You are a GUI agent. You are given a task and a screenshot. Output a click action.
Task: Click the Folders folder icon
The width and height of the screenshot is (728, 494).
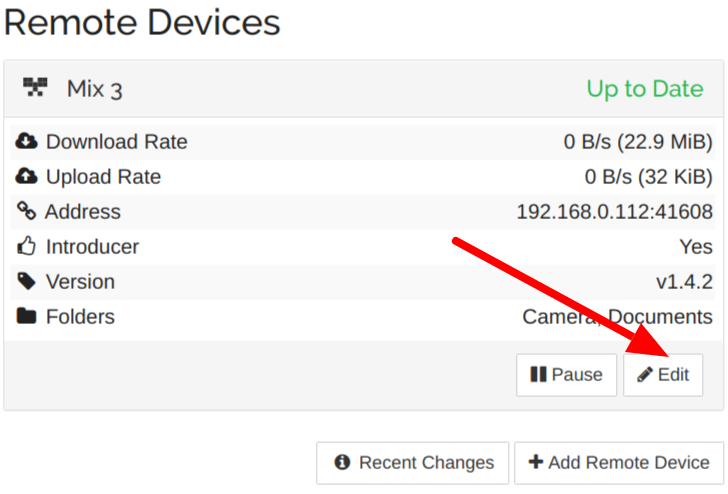coord(26,316)
